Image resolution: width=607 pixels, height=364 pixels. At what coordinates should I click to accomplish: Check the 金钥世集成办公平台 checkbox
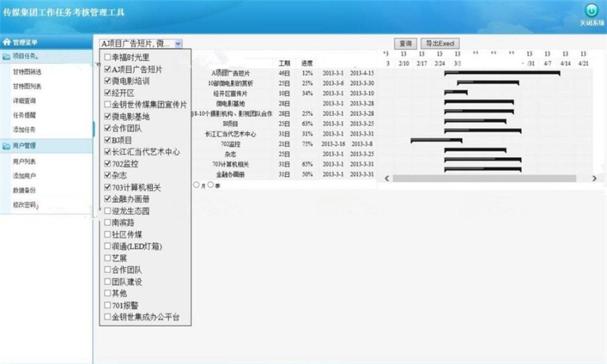[x=107, y=317]
